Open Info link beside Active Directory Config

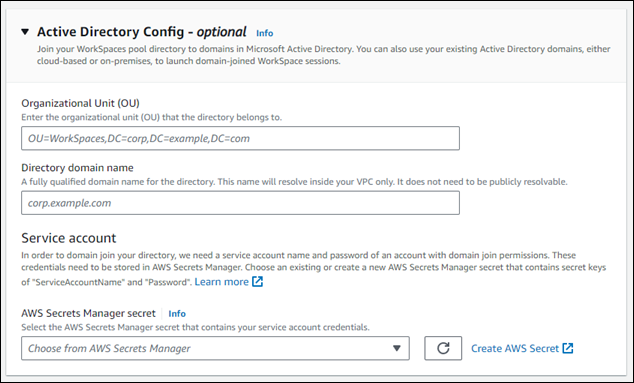tap(264, 33)
